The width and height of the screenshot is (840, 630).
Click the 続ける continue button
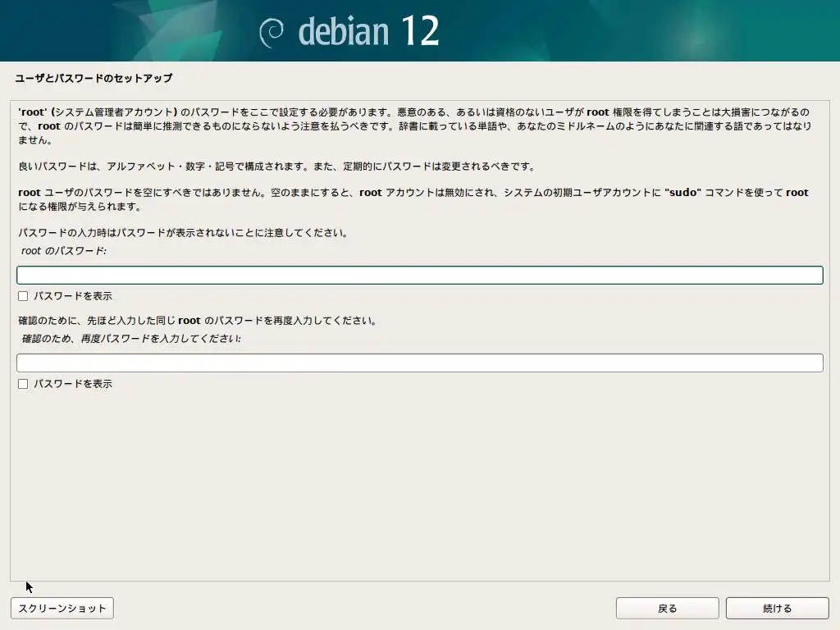777,608
